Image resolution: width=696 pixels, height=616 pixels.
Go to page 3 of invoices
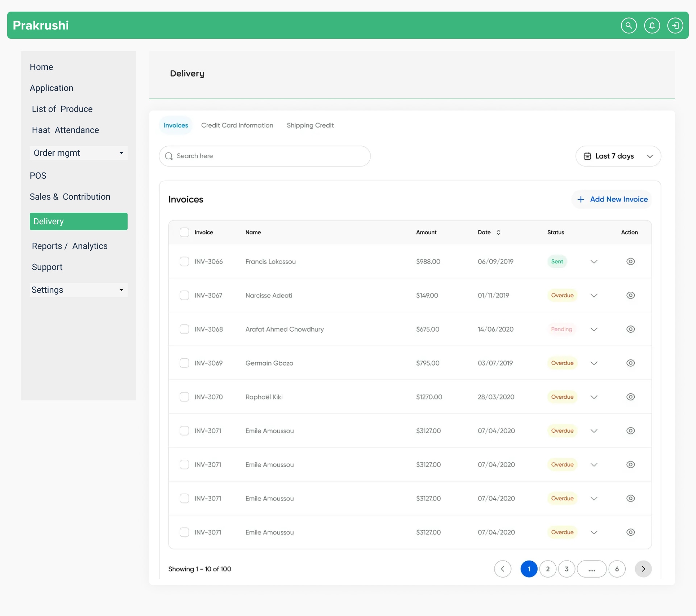pos(567,569)
